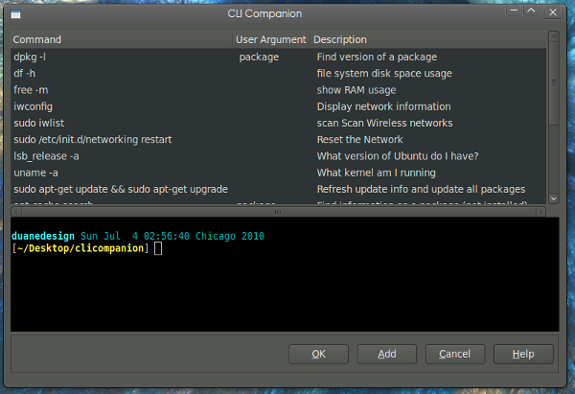The width and height of the screenshot is (575, 394).
Task: Click inside the terminal prompt area
Action: pyautogui.click(x=285, y=274)
